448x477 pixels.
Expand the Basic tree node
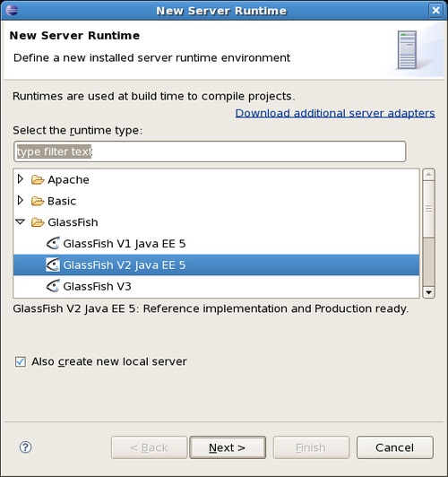pyautogui.click(x=21, y=200)
